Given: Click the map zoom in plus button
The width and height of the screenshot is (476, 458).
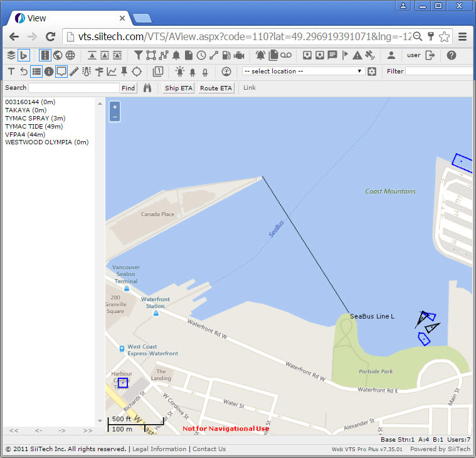Looking at the screenshot, I should click(x=114, y=107).
